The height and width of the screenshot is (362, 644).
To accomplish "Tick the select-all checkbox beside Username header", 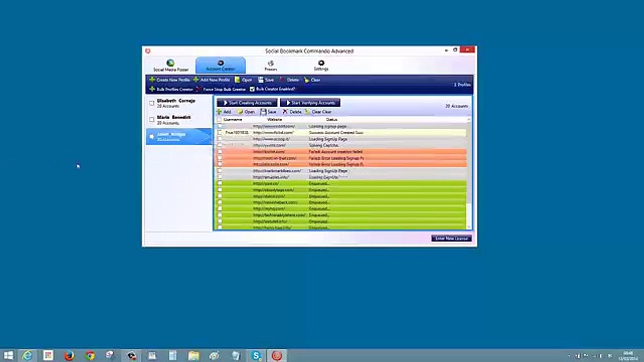I will coord(219,120).
